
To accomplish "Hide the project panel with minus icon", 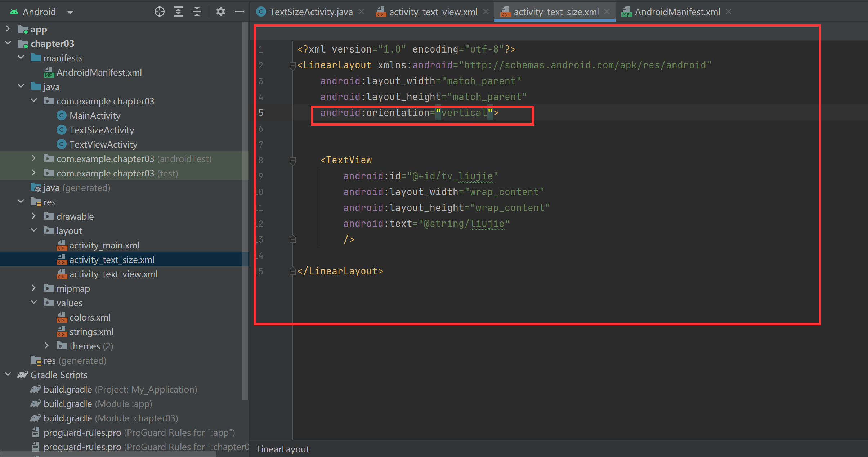I will (x=240, y=12).
